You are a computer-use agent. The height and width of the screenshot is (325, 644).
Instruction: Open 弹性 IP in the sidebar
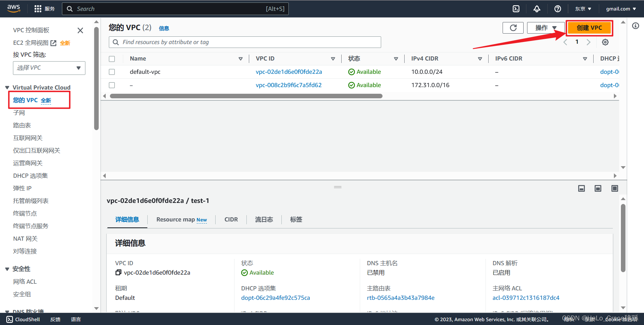(x=22, y=188)
